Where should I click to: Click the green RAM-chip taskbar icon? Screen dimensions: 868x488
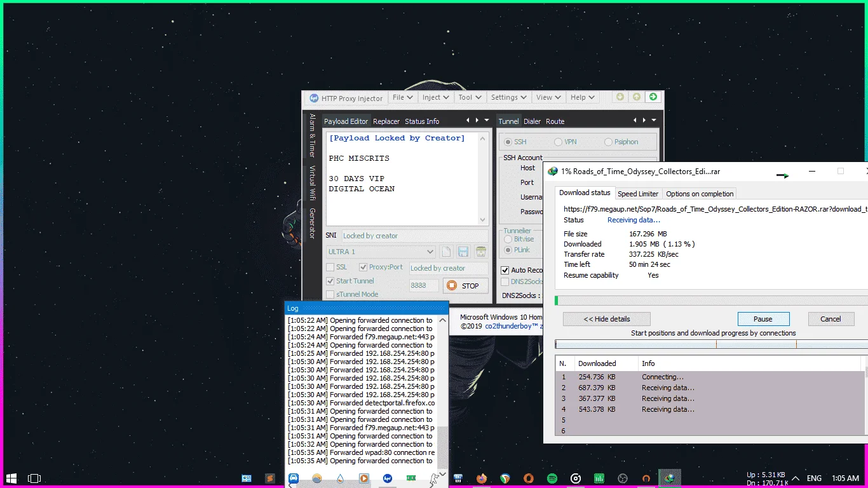(x=411, y=478)
